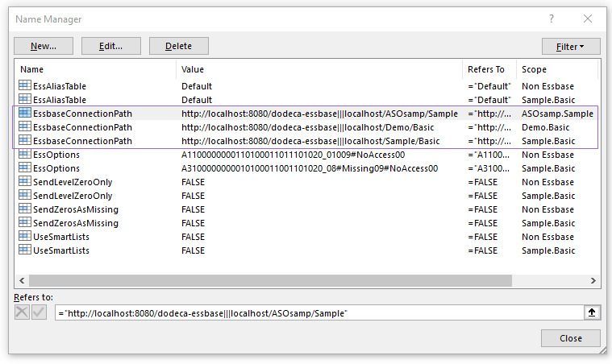Click in the Refers to input field

[319, 313]
